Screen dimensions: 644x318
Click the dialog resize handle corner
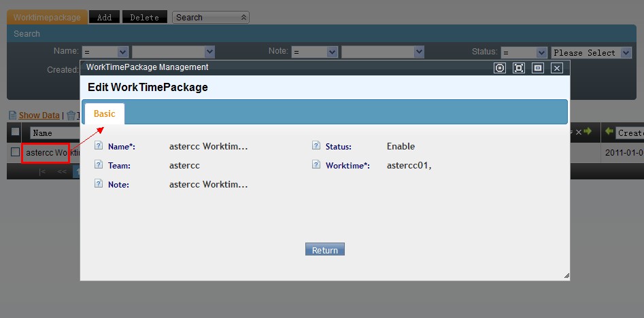566,276
